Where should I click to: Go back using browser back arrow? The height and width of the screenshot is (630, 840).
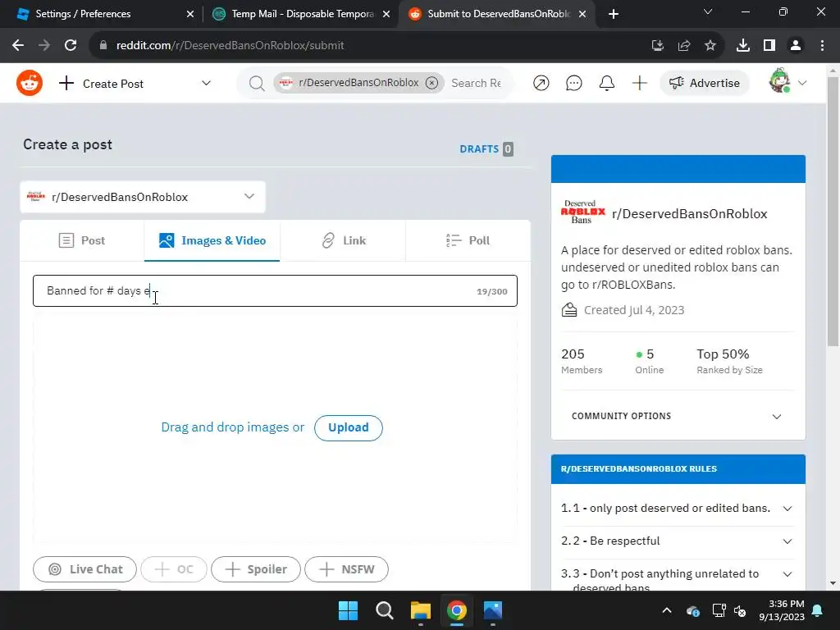click(18, 46)
